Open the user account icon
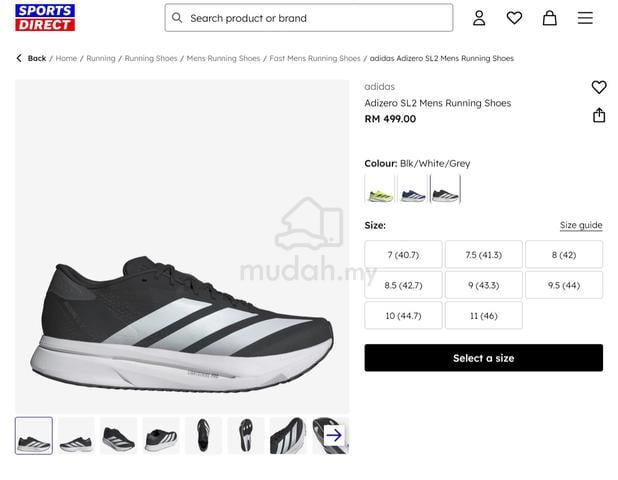The height and width of the screenshot is (480, 618). [x=479, y=18]
